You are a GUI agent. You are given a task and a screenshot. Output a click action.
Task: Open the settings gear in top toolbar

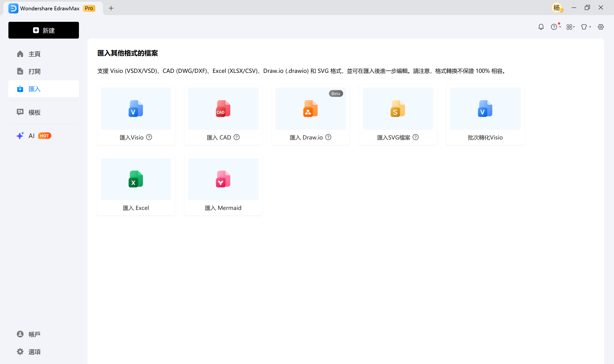pyautogui.click(x=601, y=27)
